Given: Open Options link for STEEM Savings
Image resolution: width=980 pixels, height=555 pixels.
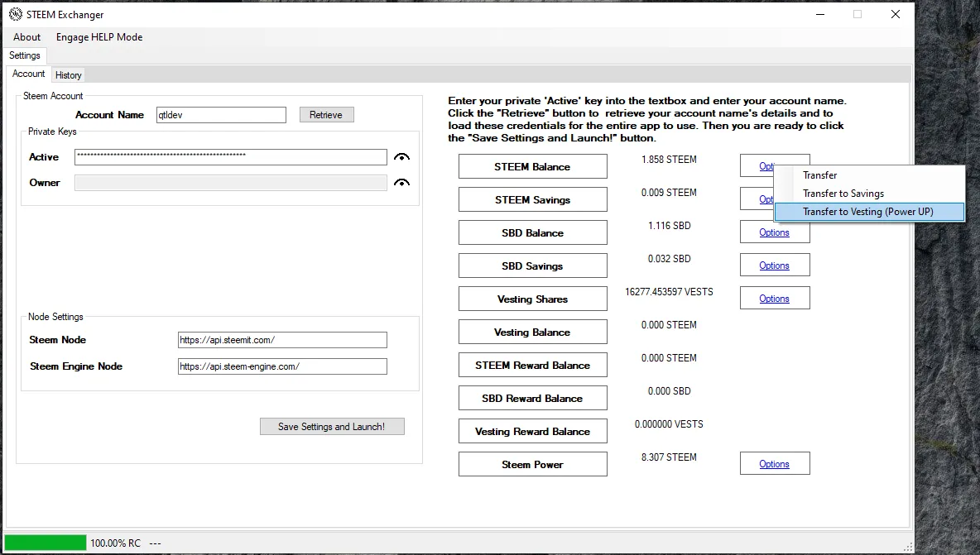Looking at the screenshot, I should [x=766, y=199].
